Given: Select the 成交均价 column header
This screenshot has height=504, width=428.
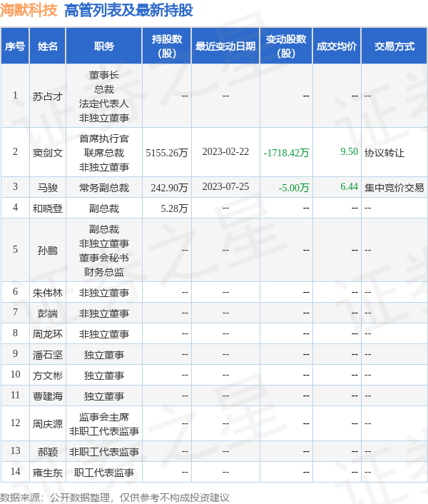Looking at the screenshot, I should (x=337, y=46).
